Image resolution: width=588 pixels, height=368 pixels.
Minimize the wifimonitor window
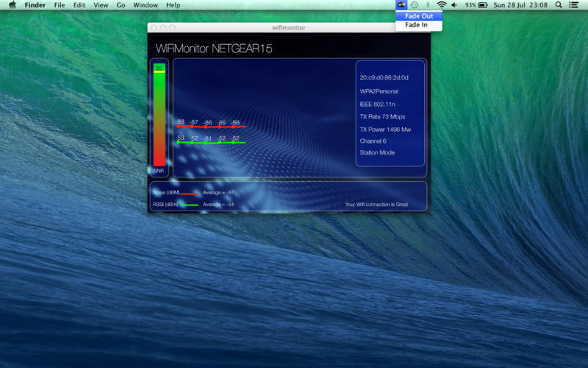pos(163,27)
